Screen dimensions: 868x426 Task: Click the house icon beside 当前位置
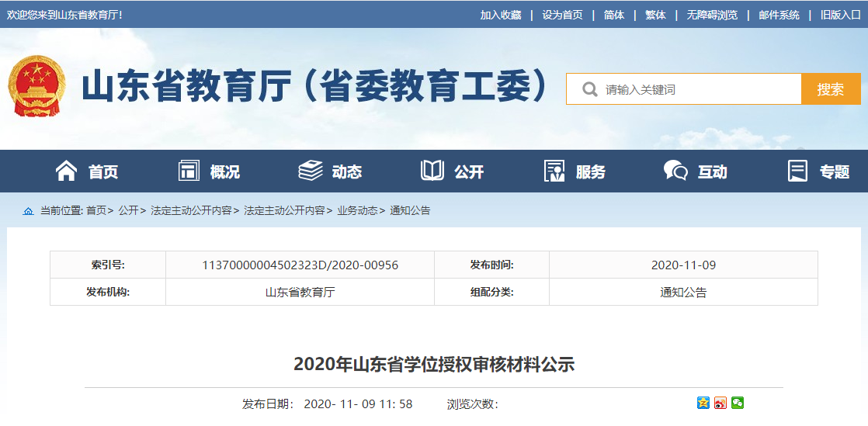tap(29, 211)
